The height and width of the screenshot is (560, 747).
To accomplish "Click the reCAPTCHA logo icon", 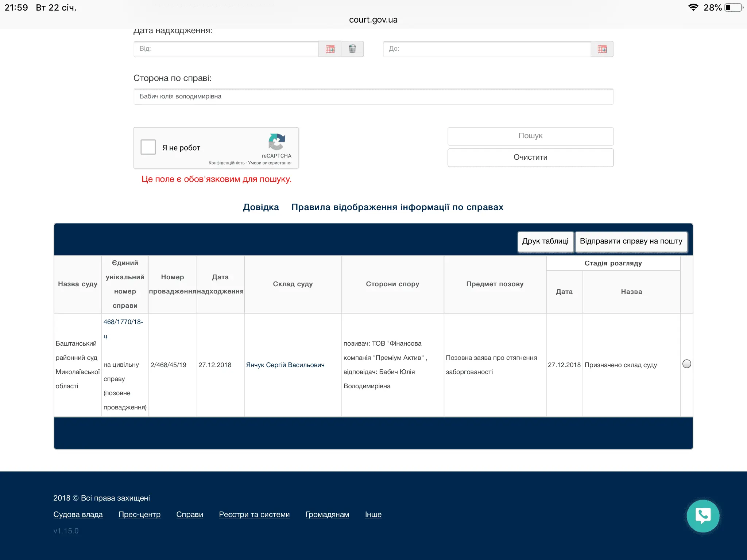I will tap(276, 142).
